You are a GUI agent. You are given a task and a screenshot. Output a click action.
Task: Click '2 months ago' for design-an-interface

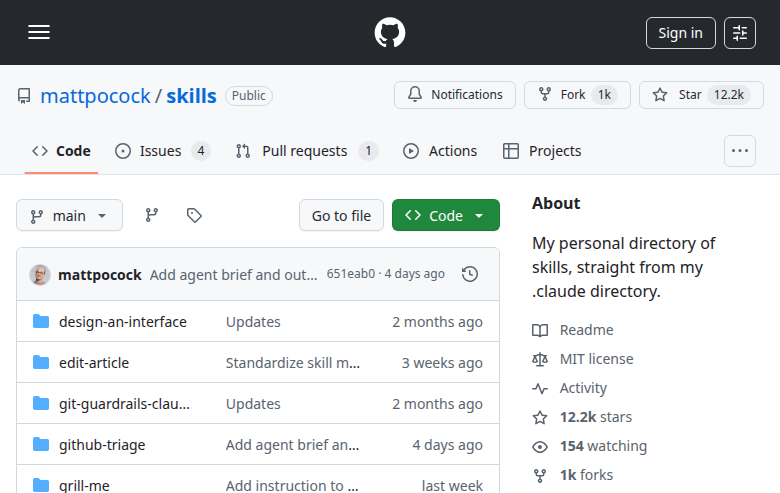point(437,322)
